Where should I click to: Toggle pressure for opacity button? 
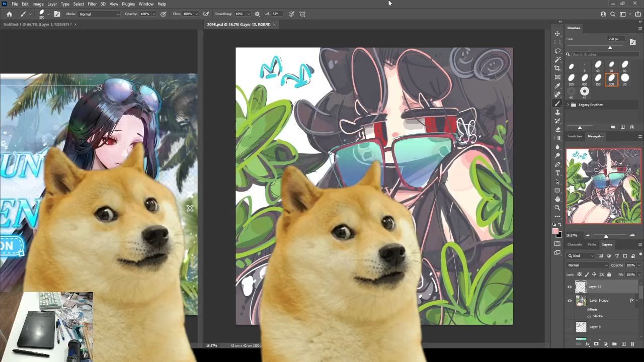pyautogui.click(x=164, y=14)
